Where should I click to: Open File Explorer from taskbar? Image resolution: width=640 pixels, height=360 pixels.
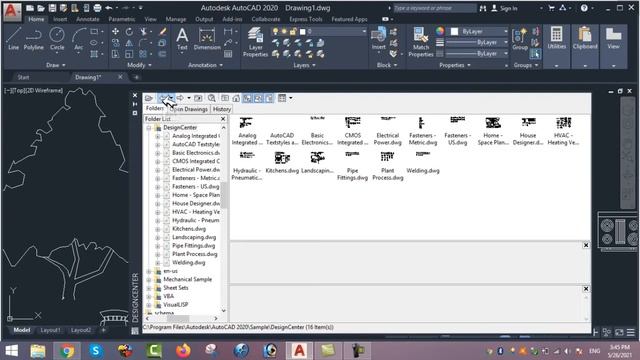[x=38, y=351]
